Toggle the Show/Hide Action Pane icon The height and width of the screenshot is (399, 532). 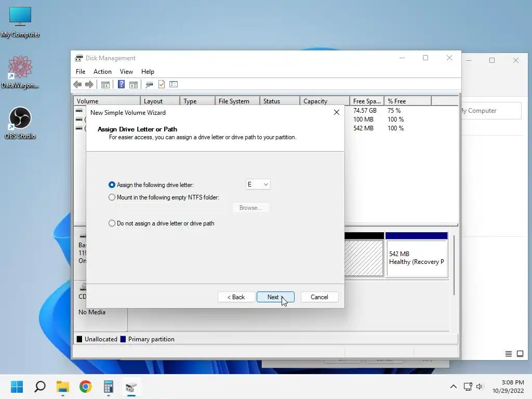(134, 85)
